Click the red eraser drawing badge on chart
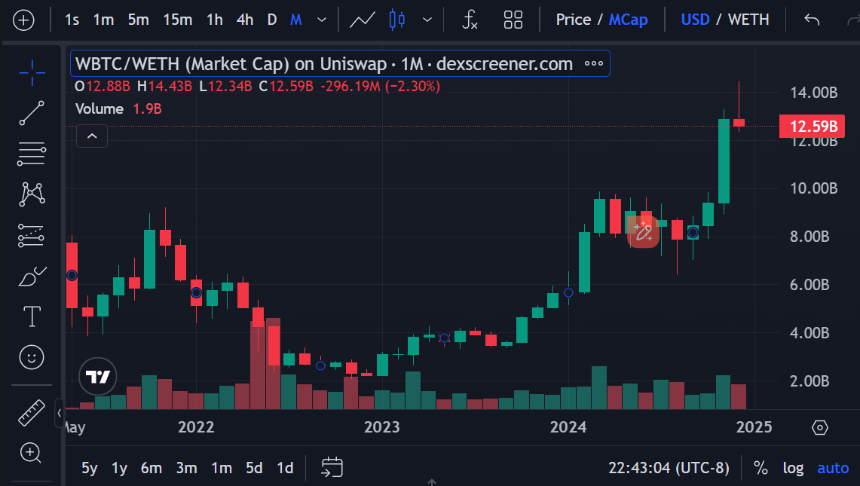The width and height of the screenshot is (860, 486). (x=643, y=231)
